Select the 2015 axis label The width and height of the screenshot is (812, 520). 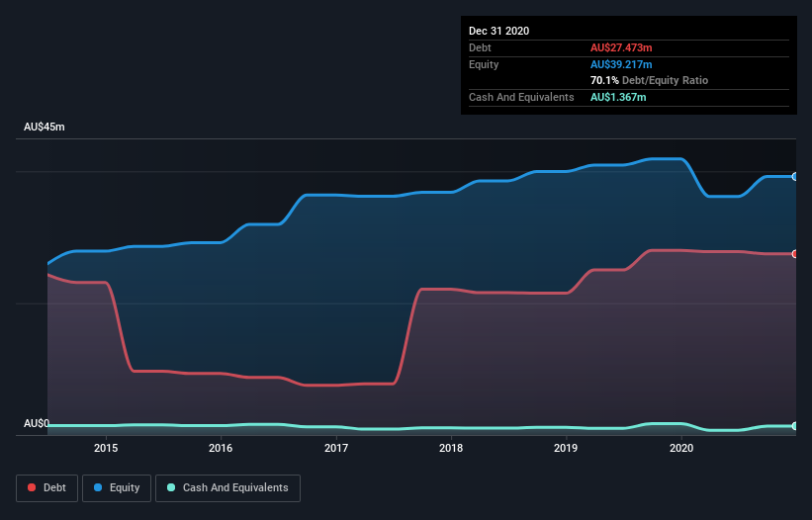[106, 448]
